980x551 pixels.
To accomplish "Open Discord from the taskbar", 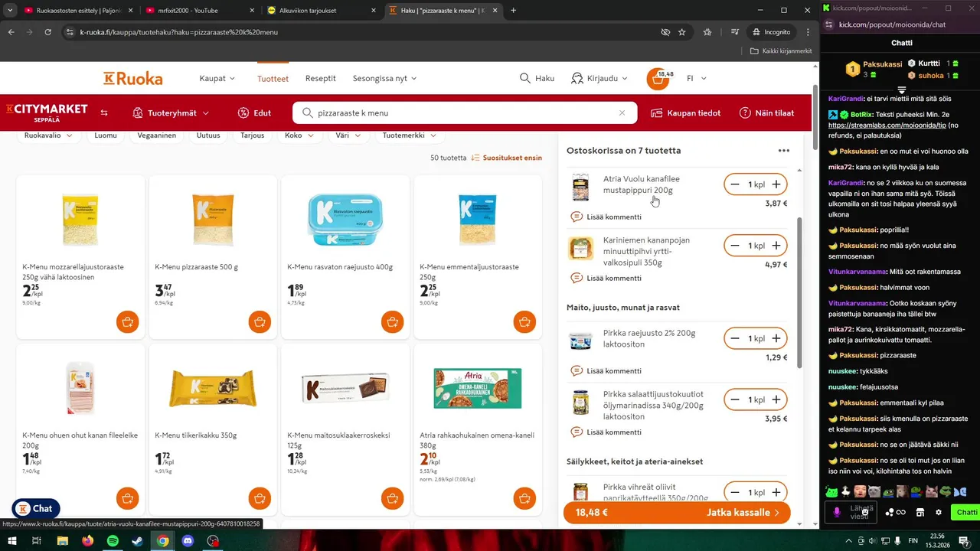I will (x=188, y=540).
